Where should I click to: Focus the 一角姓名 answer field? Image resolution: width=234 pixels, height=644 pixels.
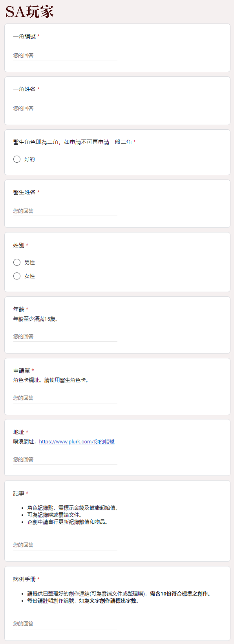[x=65, y=108]
